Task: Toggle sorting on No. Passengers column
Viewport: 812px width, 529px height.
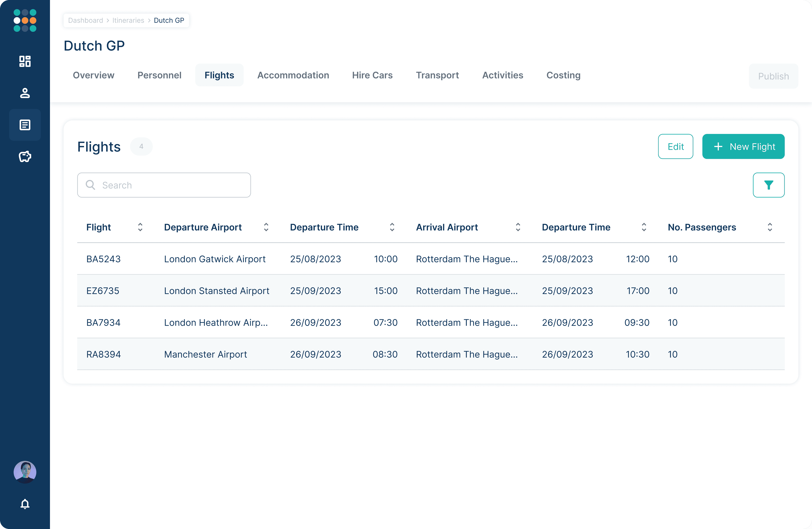Action: click(770, 227)
